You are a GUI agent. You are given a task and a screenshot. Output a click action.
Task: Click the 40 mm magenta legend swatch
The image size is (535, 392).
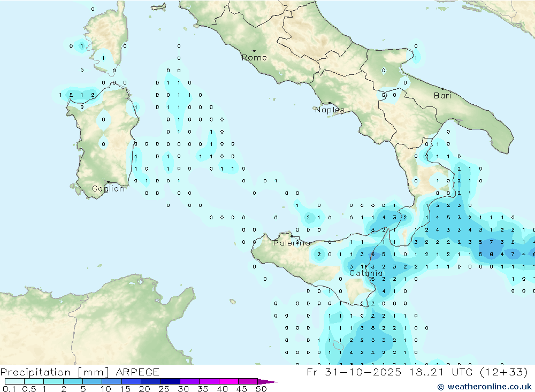coord(228,381)
